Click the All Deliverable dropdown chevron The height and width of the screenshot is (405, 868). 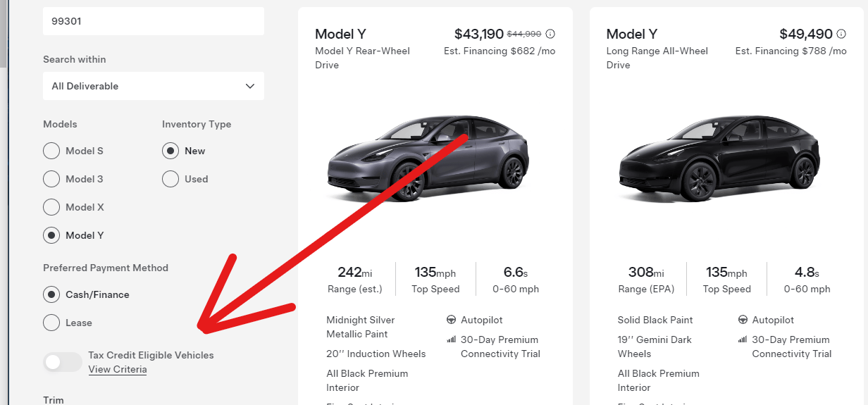(250, 86)
